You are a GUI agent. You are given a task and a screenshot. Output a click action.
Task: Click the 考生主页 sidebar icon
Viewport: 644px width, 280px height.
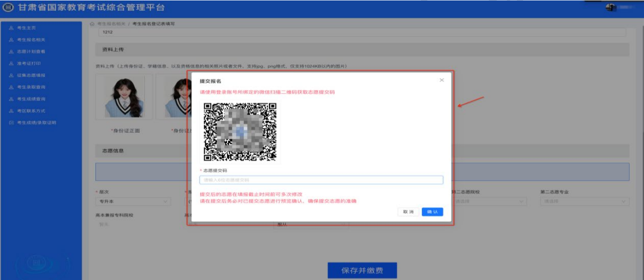point(11,28)
